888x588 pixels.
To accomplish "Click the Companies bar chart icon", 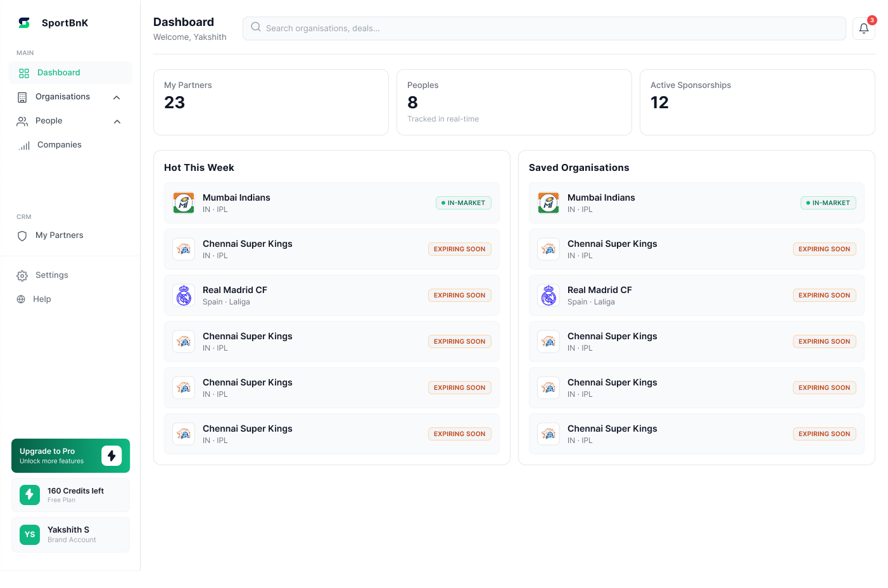I will point(24,146).
